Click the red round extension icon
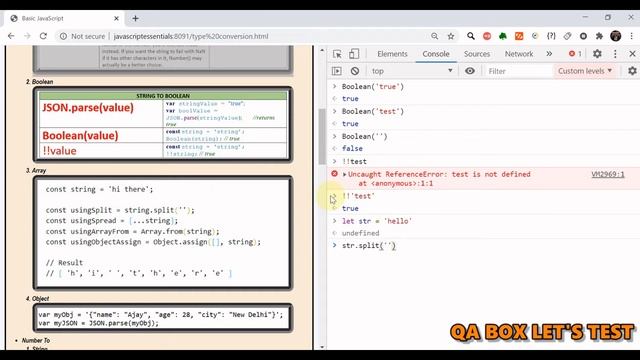 [x=487, y=36]
